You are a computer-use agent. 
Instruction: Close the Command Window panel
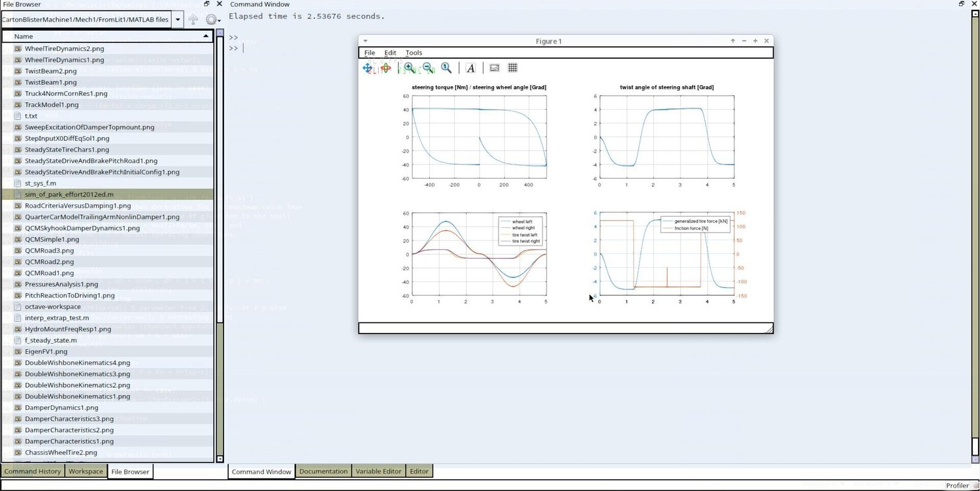coord(973,4)
